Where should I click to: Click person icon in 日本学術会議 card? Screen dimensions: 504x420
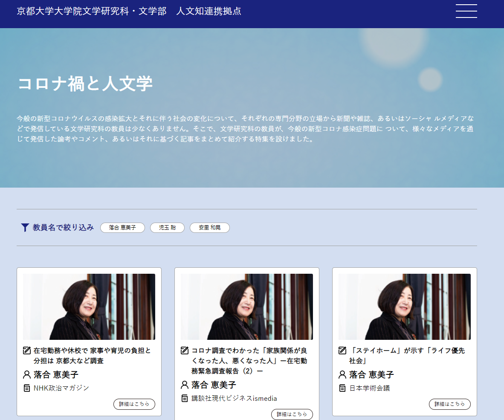[x=343, y=375]
